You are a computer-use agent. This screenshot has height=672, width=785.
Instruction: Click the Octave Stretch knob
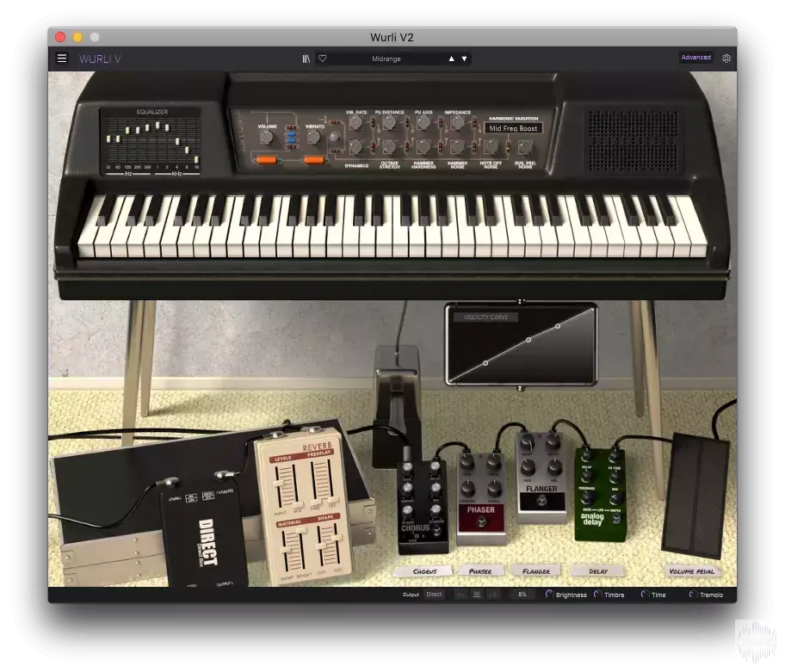[390, 147]
